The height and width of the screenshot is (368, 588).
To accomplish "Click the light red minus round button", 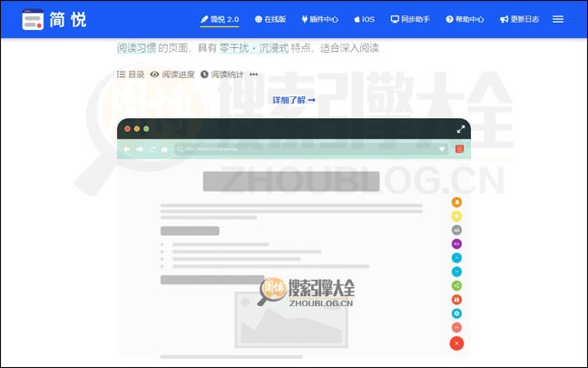I will [456, 327].
